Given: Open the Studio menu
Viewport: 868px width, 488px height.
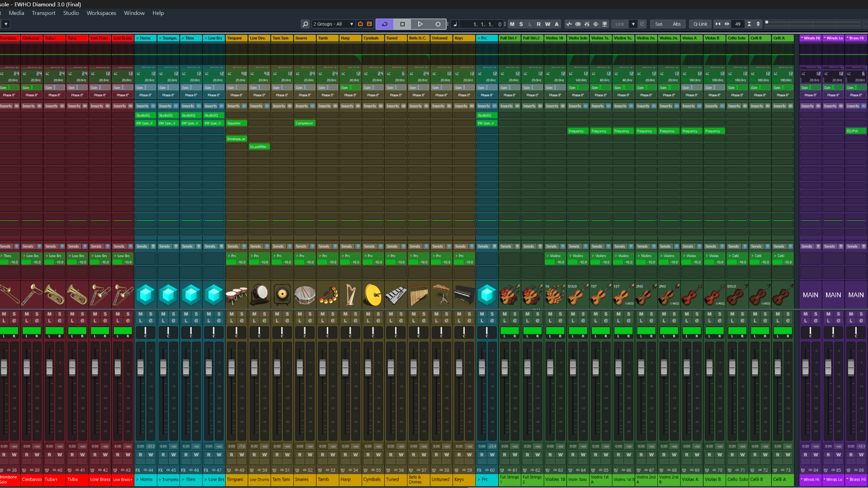Looking at the screenshot, I should point(71,13).
